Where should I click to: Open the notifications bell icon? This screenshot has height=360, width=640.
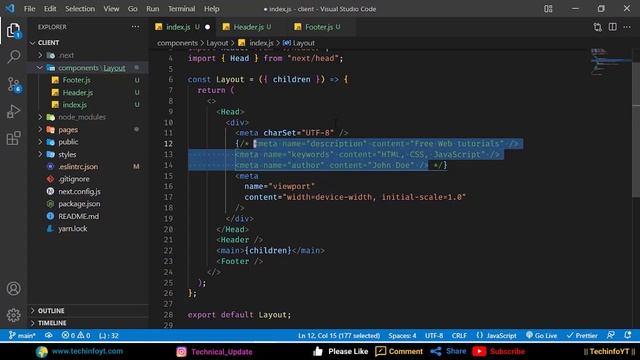(x=628, y=335)
